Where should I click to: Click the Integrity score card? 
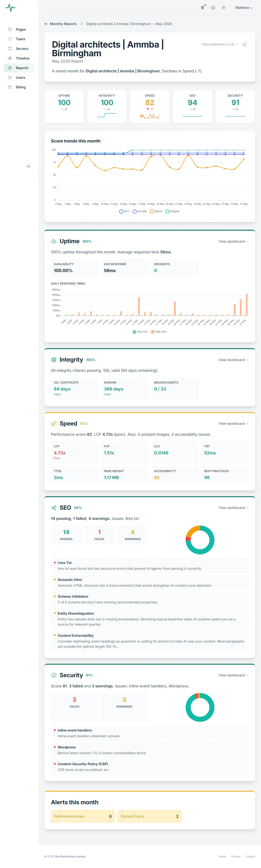[107, 106]
